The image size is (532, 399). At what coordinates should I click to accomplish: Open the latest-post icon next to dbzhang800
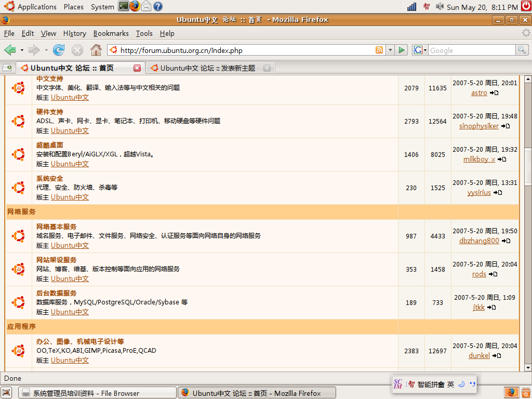point(506,241)
